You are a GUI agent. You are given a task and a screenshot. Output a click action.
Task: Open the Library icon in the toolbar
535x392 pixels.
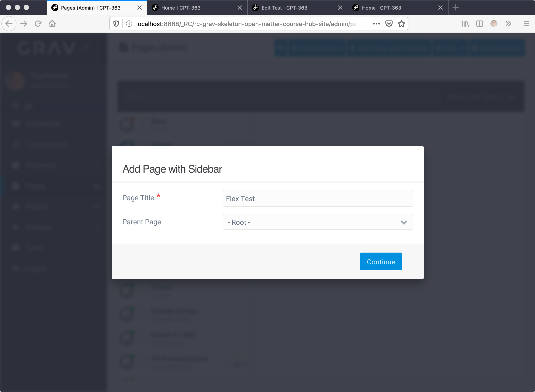(465, 23)
